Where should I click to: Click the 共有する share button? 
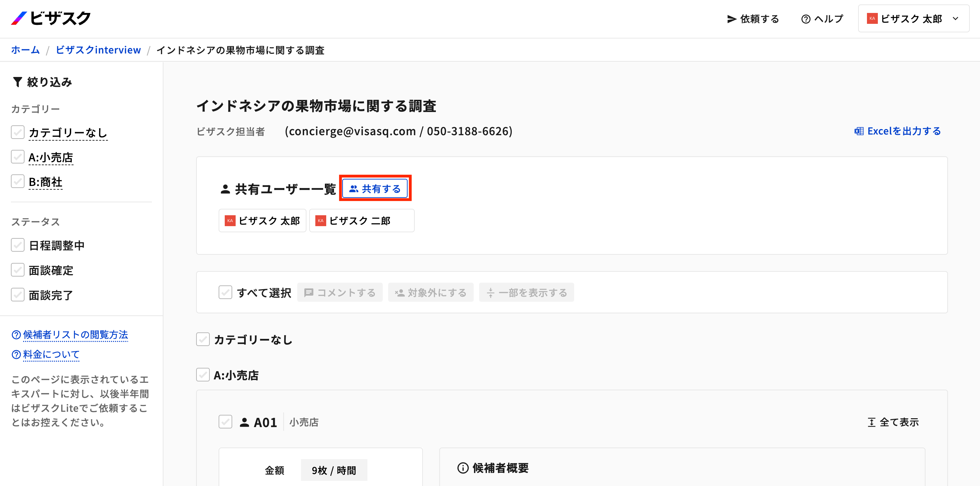[375, 188]
